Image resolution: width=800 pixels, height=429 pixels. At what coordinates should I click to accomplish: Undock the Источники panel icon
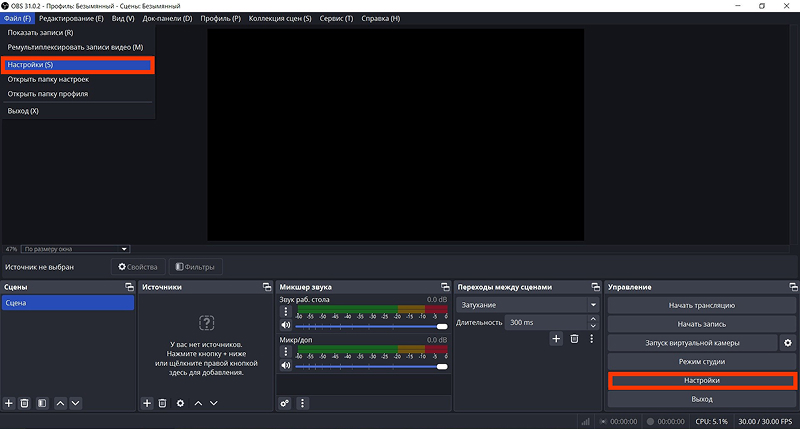267,287
